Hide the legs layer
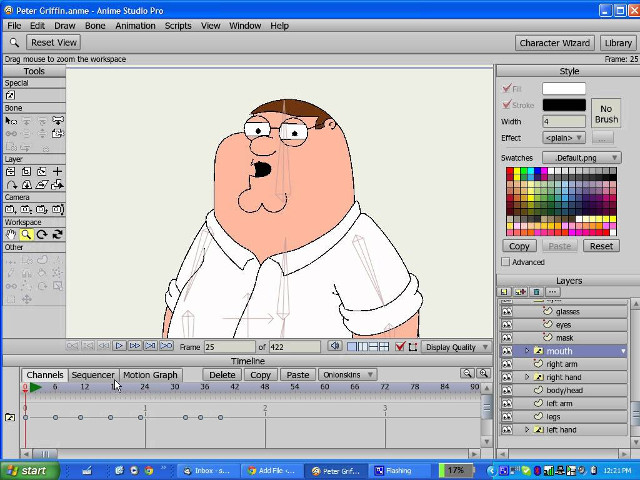The width and height of the screenshot is (640, 480). coord(507,417)
